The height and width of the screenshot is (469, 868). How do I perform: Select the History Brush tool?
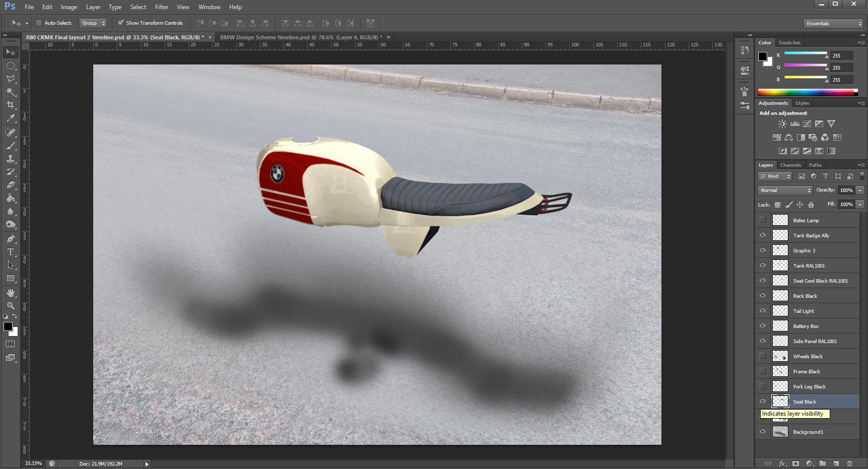pos(11,172)
